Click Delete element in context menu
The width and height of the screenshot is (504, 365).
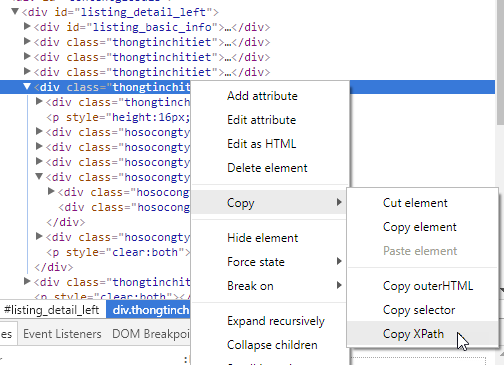point(270,168)
